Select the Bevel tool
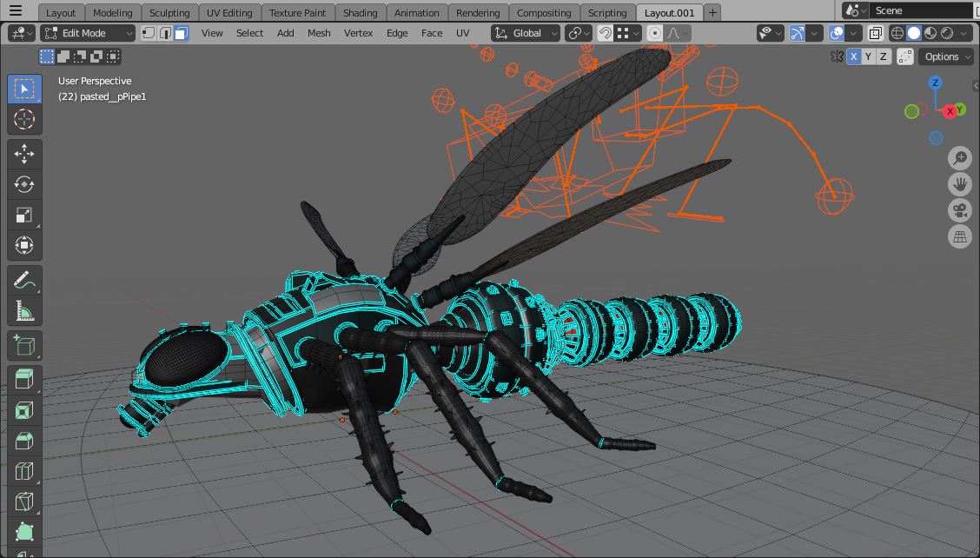Screen dimensions: 980x558 (x=24, y=442)
